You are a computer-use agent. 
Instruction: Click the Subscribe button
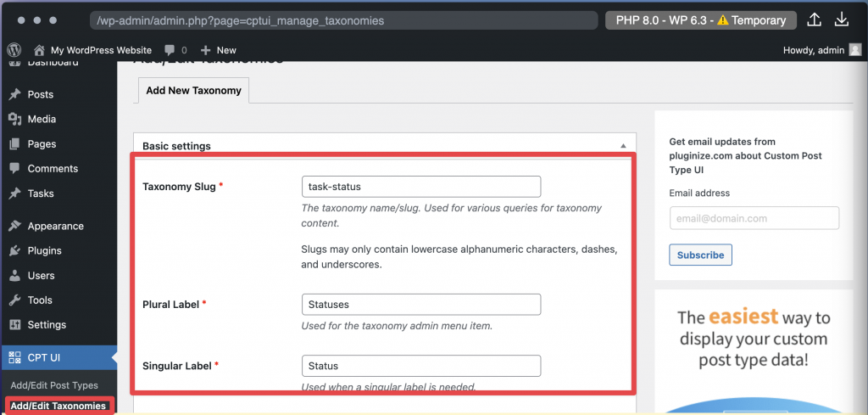click(x=700, y=255)
